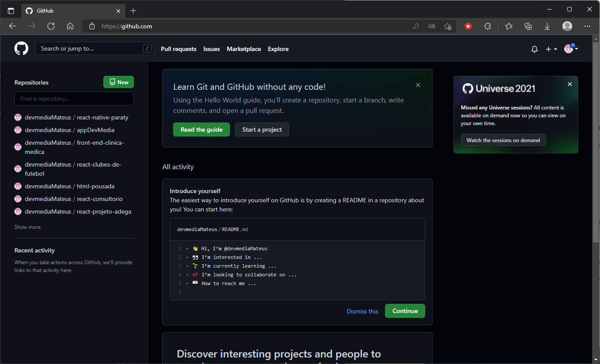
Task: Dismiss the Learn Git and GitHub banner
Action: (x=418, y=85)
